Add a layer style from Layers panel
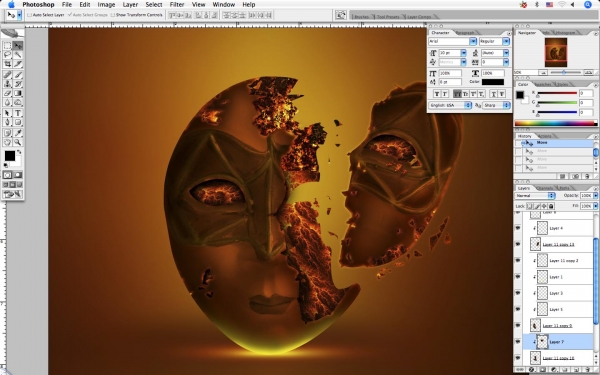The width and height of the screenshot is (600, 375). point(531,370)
